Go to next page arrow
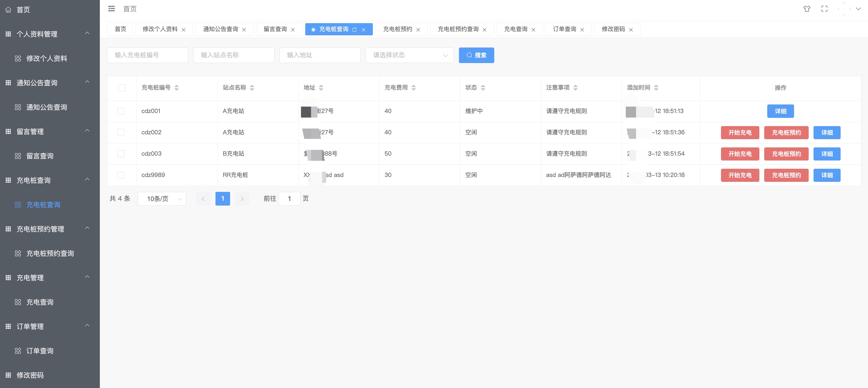Screen dimensions: 868x388 (x=242, y=199)
